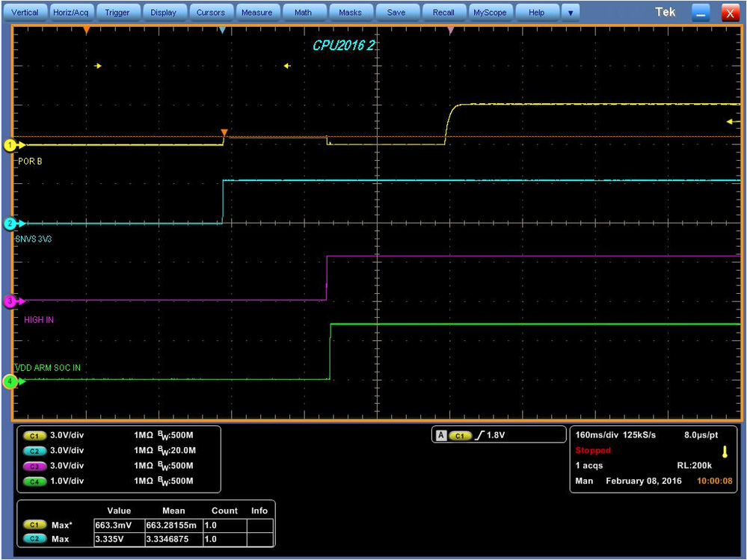Click the 8.0µs/pt resolution readout

coord(701,434)
